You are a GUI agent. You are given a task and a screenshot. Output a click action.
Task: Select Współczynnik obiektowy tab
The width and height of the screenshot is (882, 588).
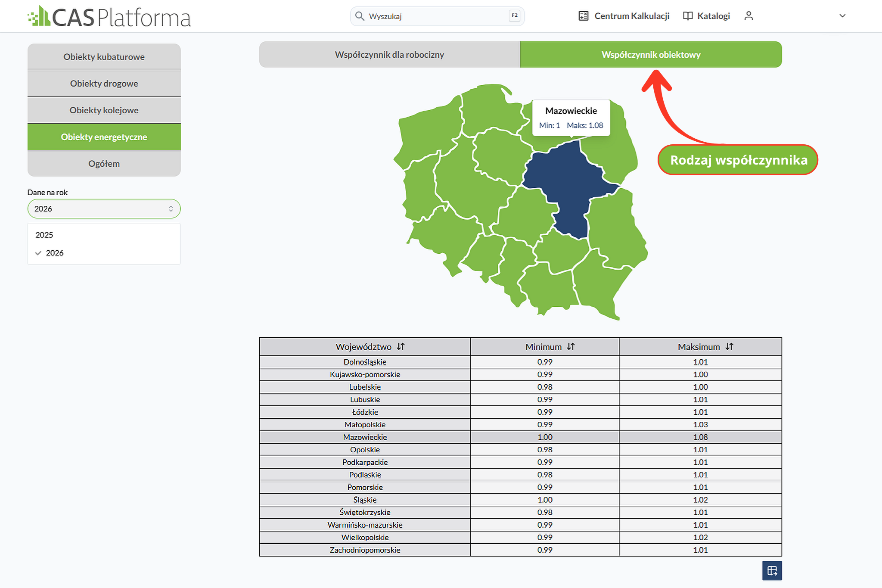tap(651, 55)
